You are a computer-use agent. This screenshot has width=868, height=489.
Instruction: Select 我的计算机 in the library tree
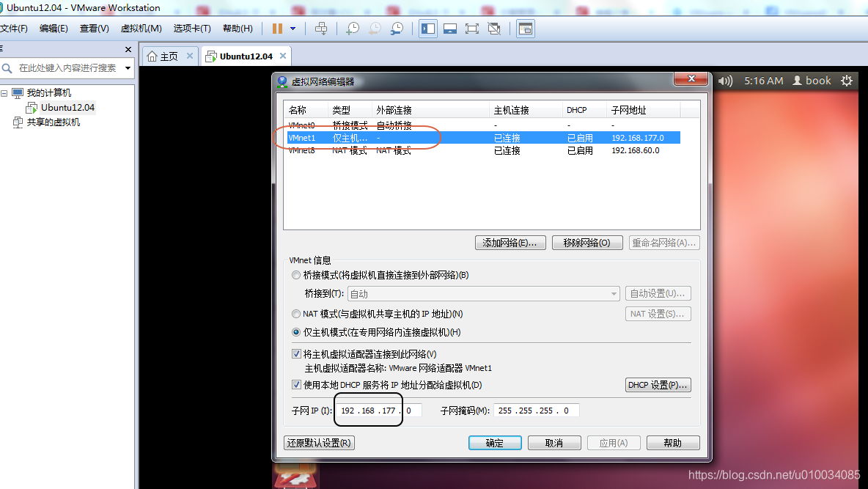pos(48,92)
